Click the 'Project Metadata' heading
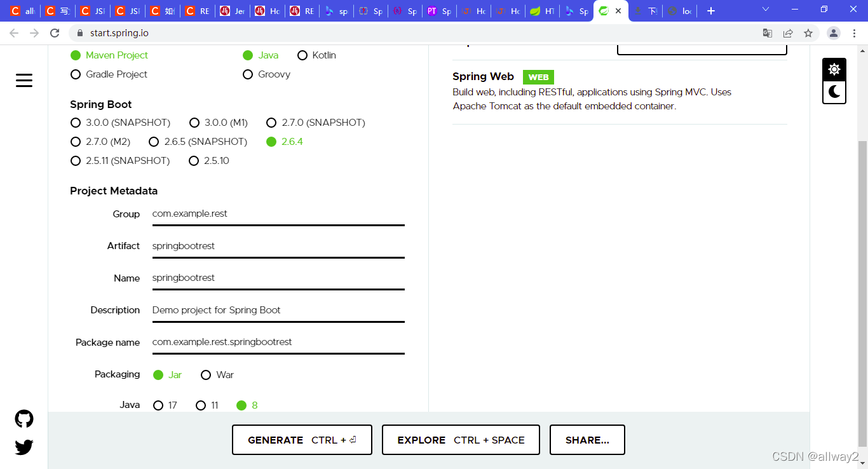 pos(114,191)
